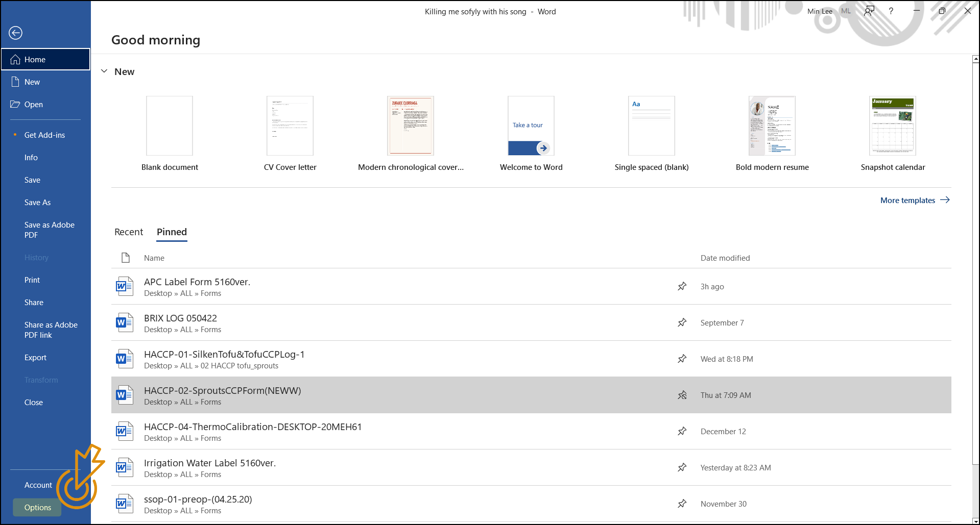Open Save As page
Viewport: 980px width, 525px height.
[x=45, y=202]
